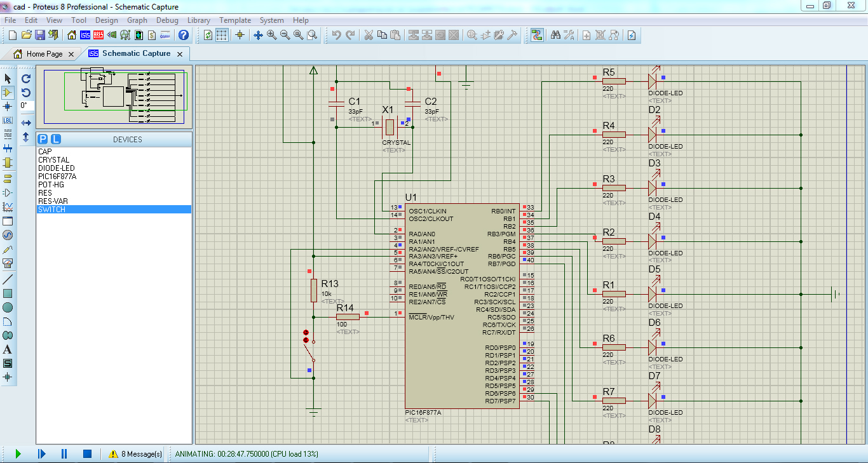Toggle grid display in the toolbar
The width and height of the screenshot is (868, 463).
(222, 35)
